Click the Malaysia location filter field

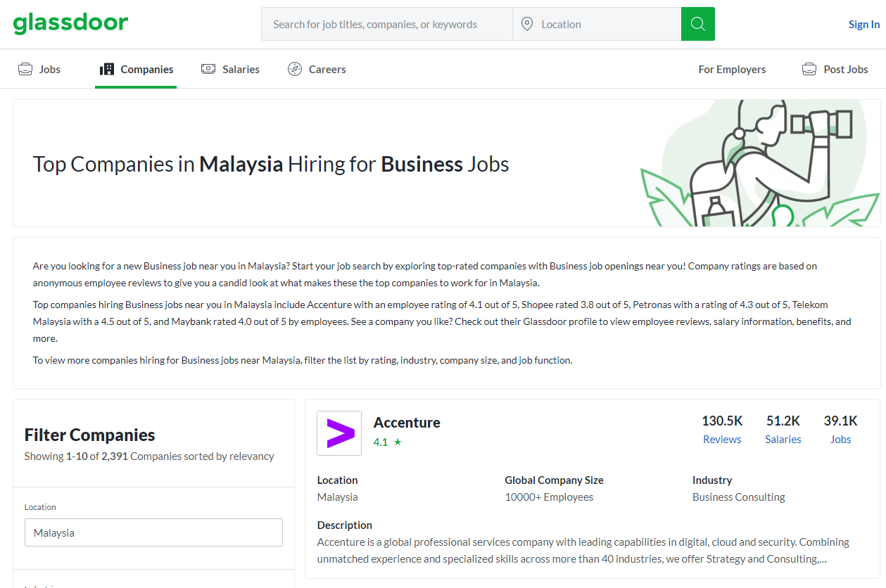[153, 532]
